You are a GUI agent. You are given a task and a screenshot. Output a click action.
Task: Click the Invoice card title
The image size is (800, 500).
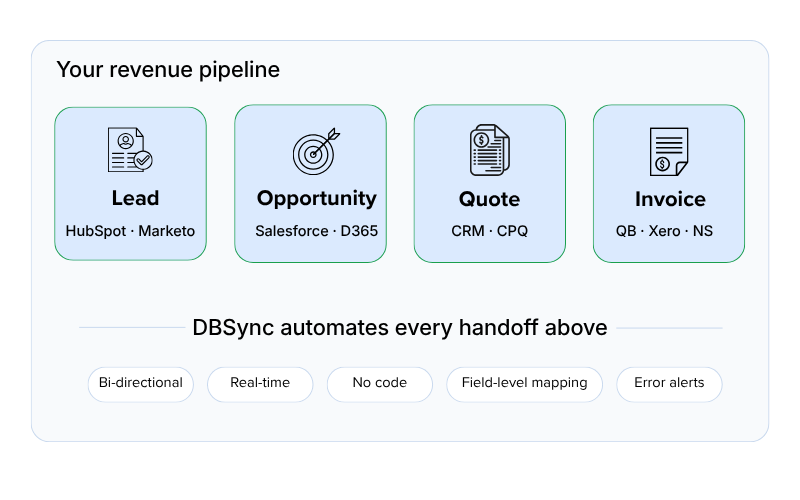click(670, 199)
